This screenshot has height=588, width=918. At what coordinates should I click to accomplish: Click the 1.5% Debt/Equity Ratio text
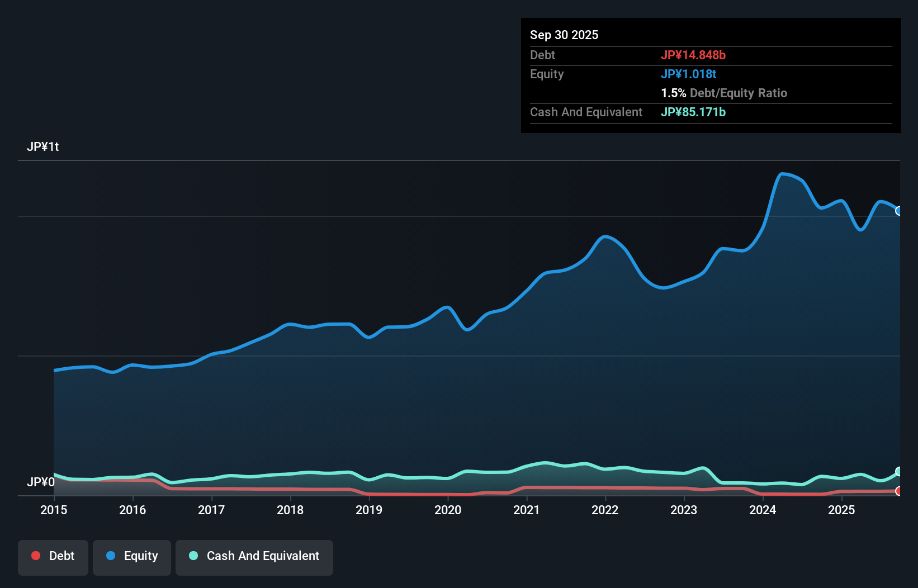(724, 93)
